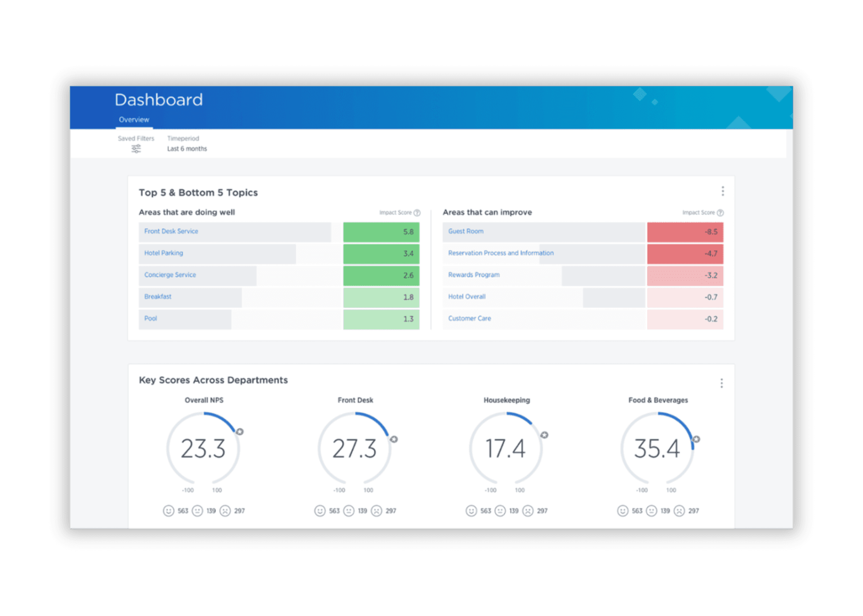
Task: Click the happy face icon under Overall NPS
Action: point(168,510)
